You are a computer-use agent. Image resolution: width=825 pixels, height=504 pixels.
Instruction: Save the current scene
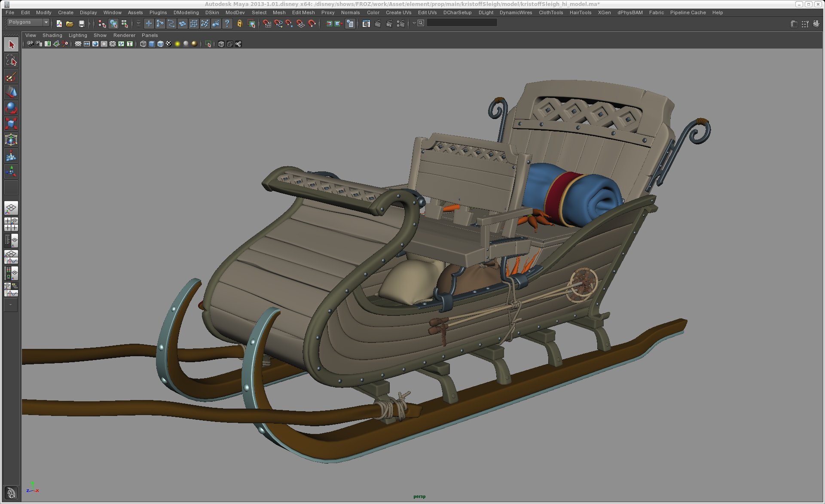(x=81, y=24)
